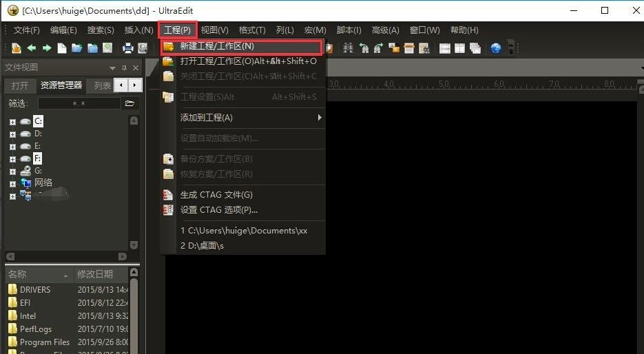Select the DRIVERS folder row
The image size is (644, 354).
point(67,289)
